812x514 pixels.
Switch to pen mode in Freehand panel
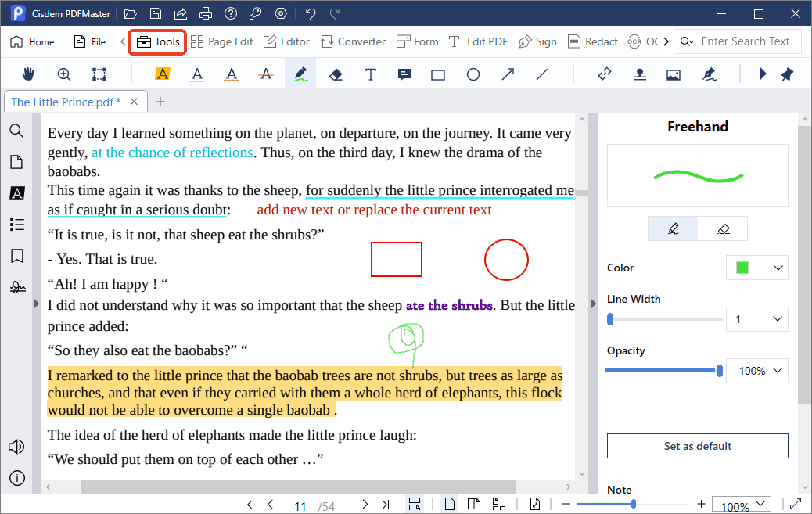[x=673, y=228]
